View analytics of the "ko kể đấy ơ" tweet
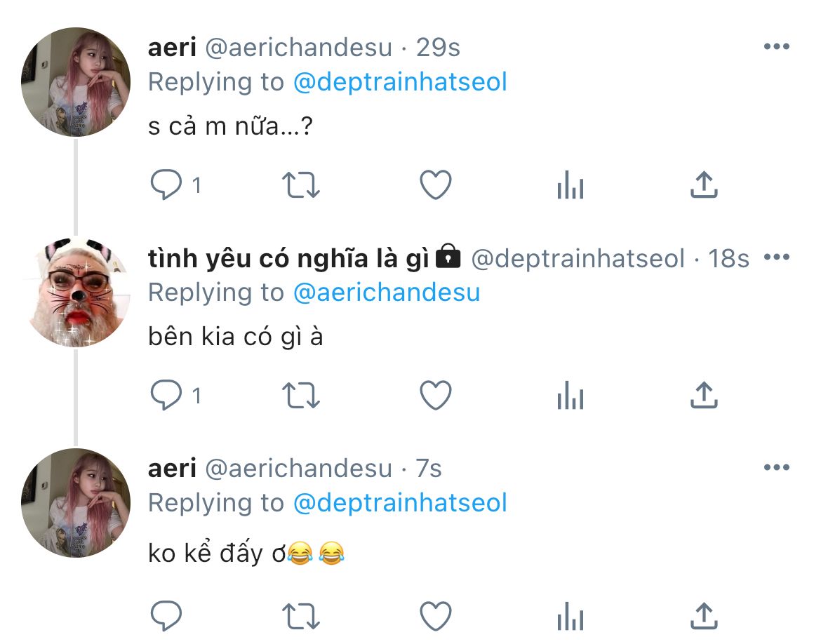The width and height of the screenshot is (821, 644). click(570, 617)
